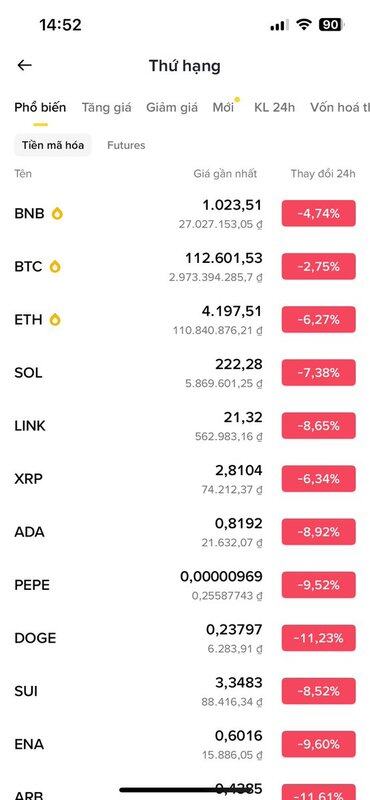370x800 pixels.
Task: Tap the back arrow icon
Action: (x=24, y=65)
